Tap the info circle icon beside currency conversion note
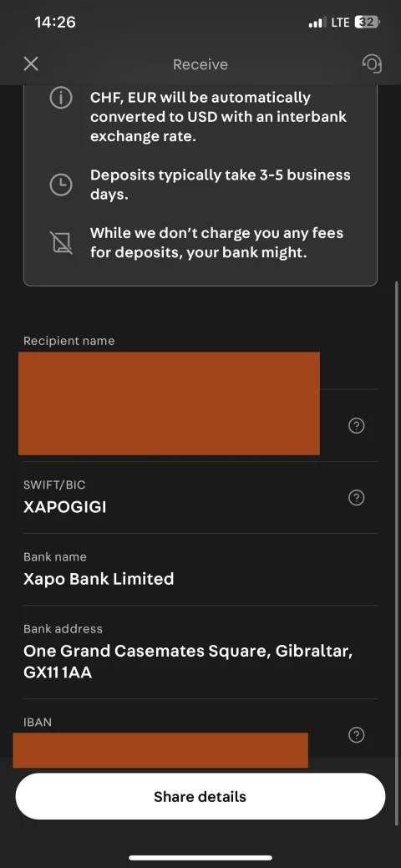 pyautogui.click(x=61, y=98)
